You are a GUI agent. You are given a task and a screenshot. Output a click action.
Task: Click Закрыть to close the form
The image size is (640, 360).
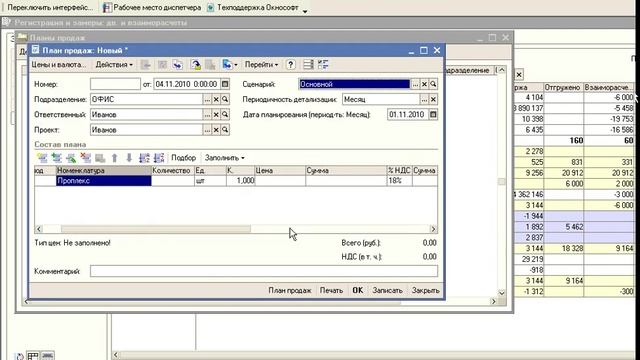(425, 290)
